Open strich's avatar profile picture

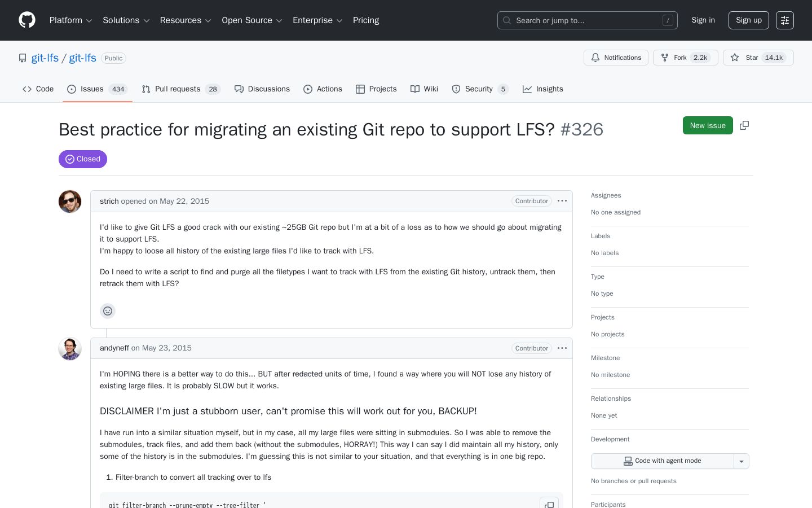coord(70,202)
